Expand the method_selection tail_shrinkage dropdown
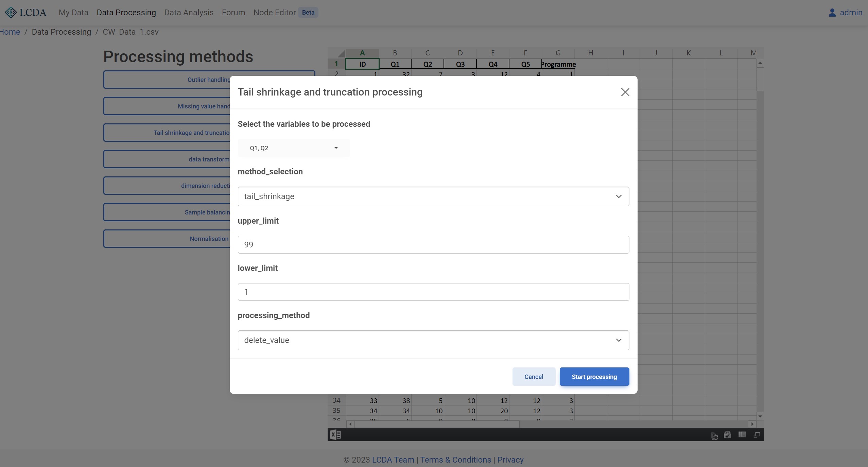868x467 pixels. [x=433, y=196]
